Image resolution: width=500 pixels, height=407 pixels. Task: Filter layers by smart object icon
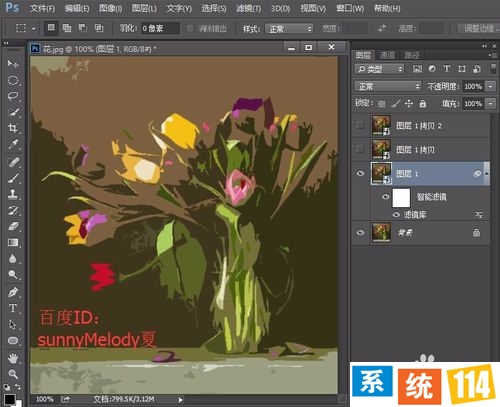(477, 69)
